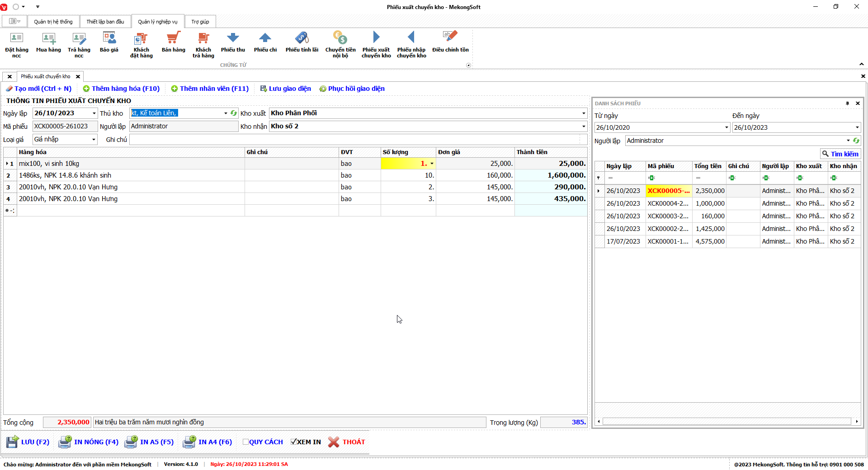The height and width of the screenshot is (470, 868).
Task: Click refresh icon beside Thủ kho field
Action: click(x=234, y=113)
